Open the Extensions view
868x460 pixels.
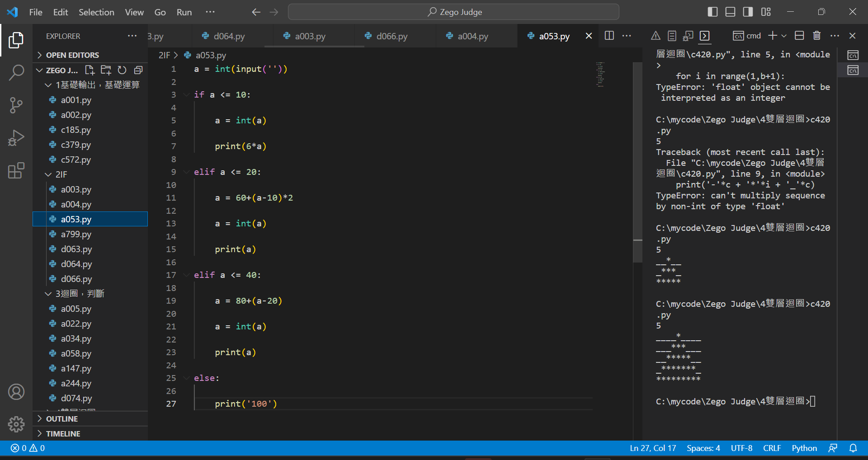click(x=16, y=171)
